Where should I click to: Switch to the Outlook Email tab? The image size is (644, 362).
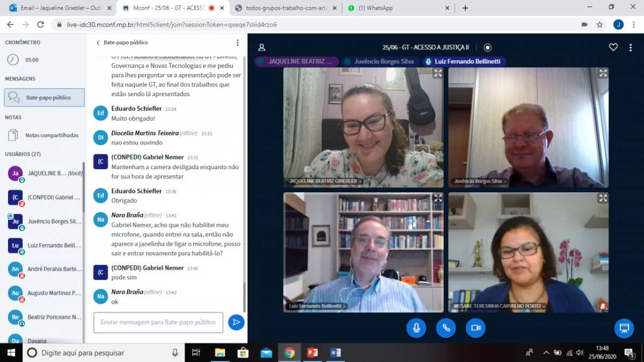59,8
